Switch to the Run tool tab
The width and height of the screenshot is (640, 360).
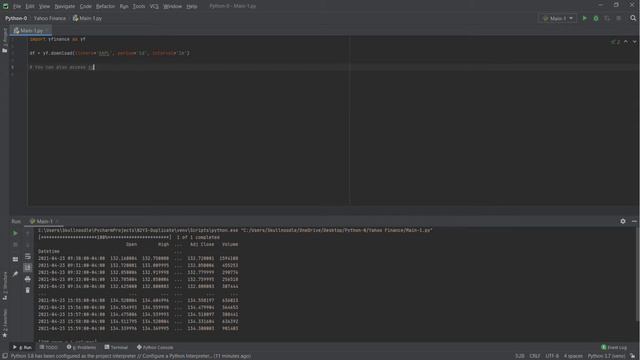(x=22, y=347)
